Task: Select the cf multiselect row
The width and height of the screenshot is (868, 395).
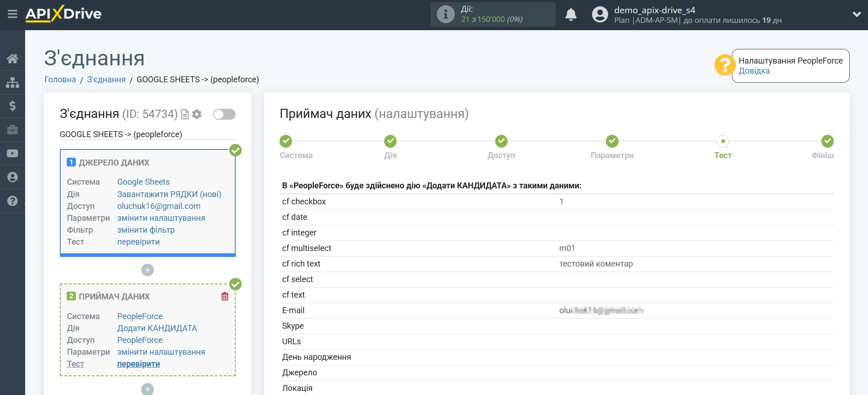Action: tap(556, 248)
